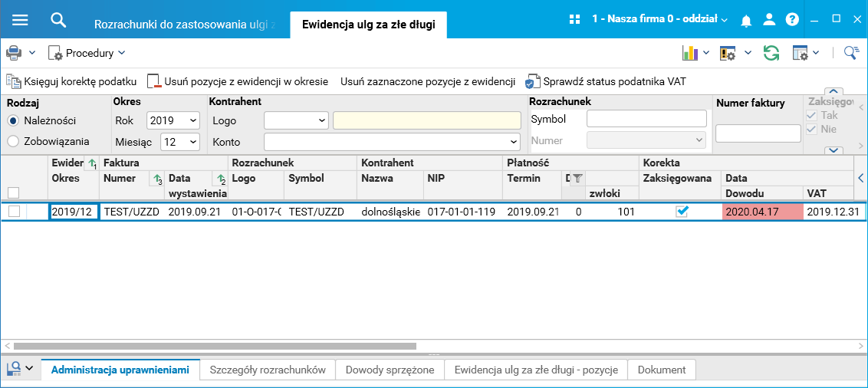The image size is (868, 388).
Task: Expand the Rok year dropdown
Action: click(x=173, y=120)
